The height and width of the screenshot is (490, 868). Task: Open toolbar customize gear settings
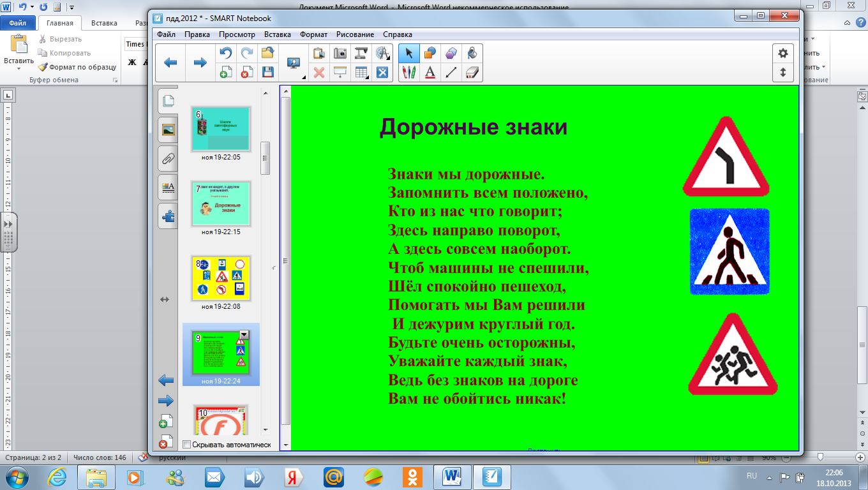pyautogui.click(x=783, y=53)
